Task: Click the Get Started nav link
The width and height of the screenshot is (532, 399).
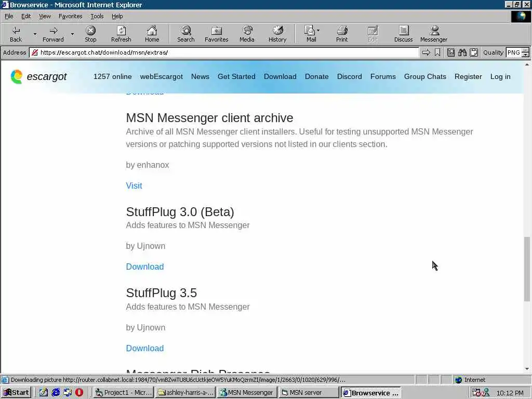Action: 236,77
